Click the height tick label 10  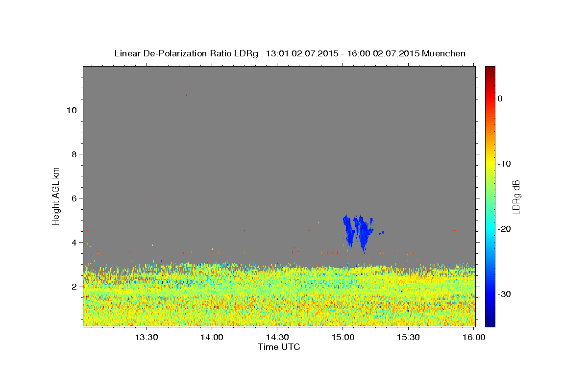click(72, 110)
